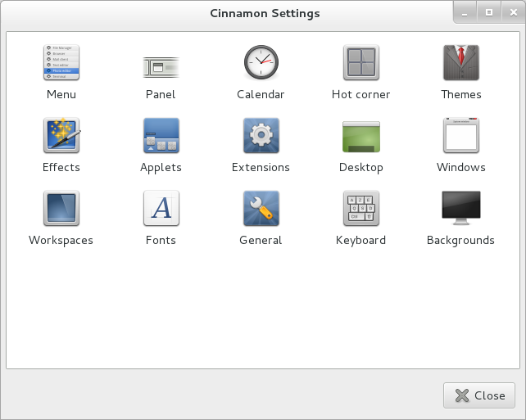This screenshot has height=420, width=526.
Task: Maximize the Cinnamon Settings window
Action: pos(489,13)
